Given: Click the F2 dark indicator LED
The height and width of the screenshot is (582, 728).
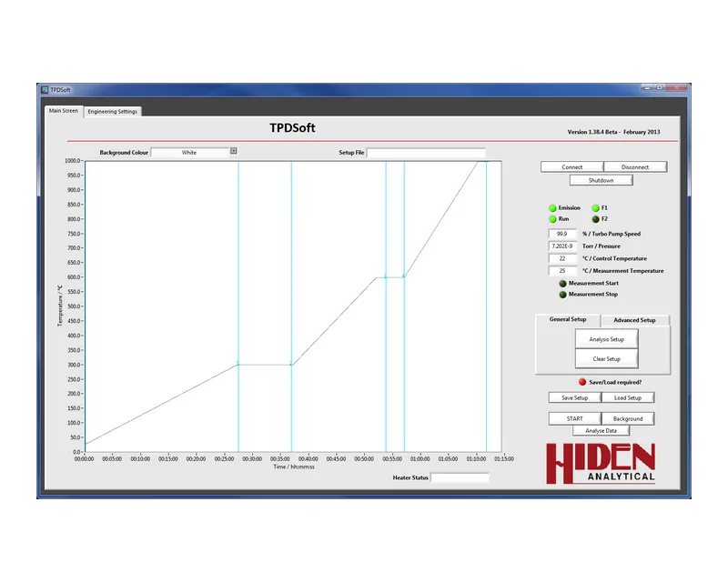Looking at the screenshot, I should click(x=596, y=219).
